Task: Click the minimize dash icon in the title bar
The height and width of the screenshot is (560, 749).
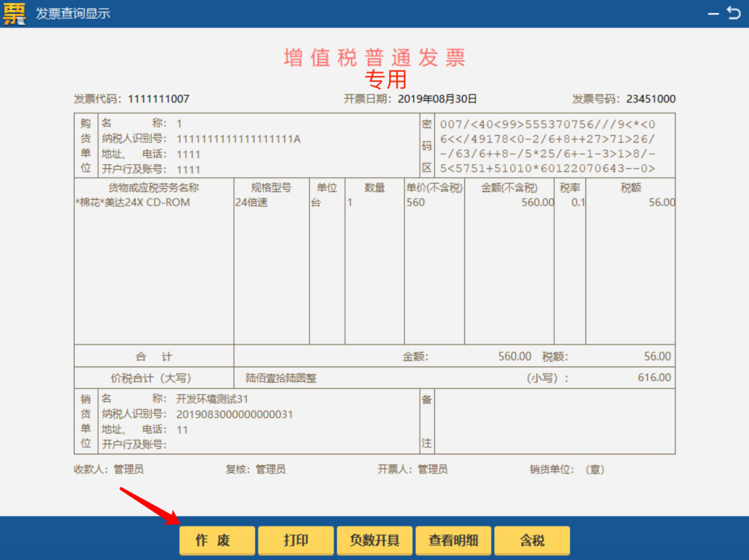Action: pos(713,14)
